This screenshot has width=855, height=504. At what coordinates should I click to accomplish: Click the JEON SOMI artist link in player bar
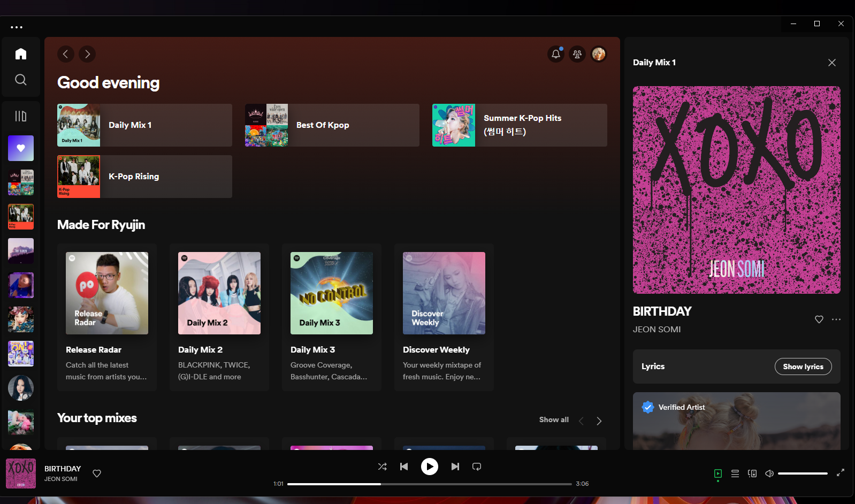[61, 479]
